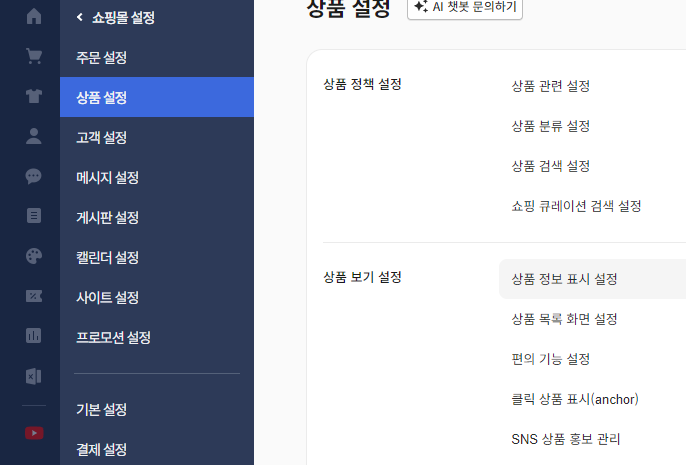Select 주문 설정 menu item

157,57
